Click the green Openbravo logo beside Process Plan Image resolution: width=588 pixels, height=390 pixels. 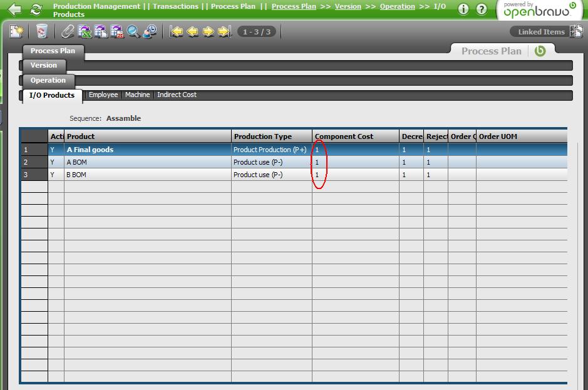pos(540,51)
